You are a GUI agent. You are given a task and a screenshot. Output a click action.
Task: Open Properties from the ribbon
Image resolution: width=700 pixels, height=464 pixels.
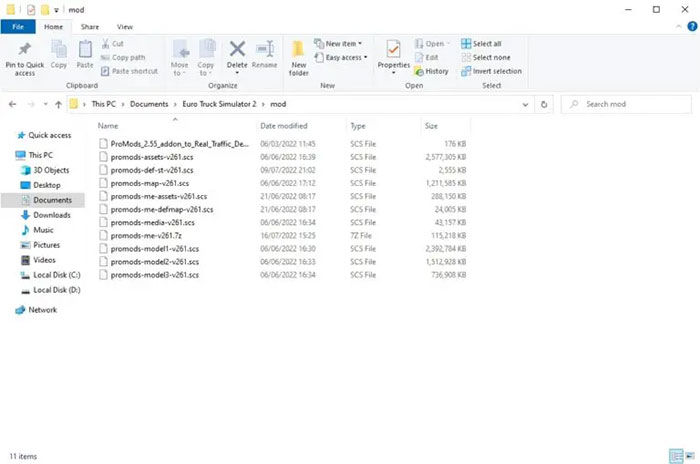point(393,54)
